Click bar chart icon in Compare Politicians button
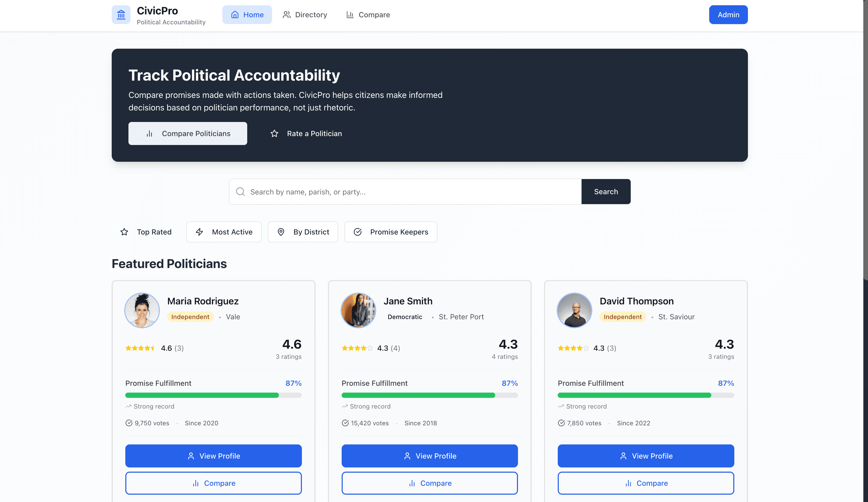Viewport: 868px width, 502px height. tap(149, 133)
